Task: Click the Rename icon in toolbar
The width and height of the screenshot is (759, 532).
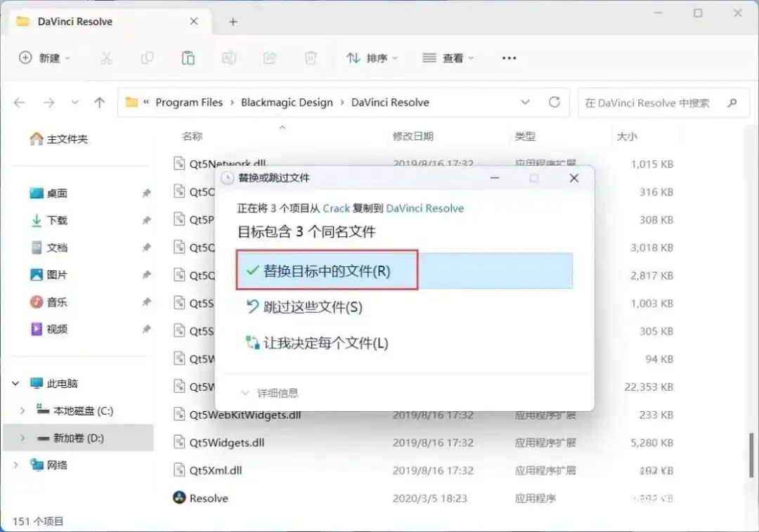Action: [x=228, y=58]
